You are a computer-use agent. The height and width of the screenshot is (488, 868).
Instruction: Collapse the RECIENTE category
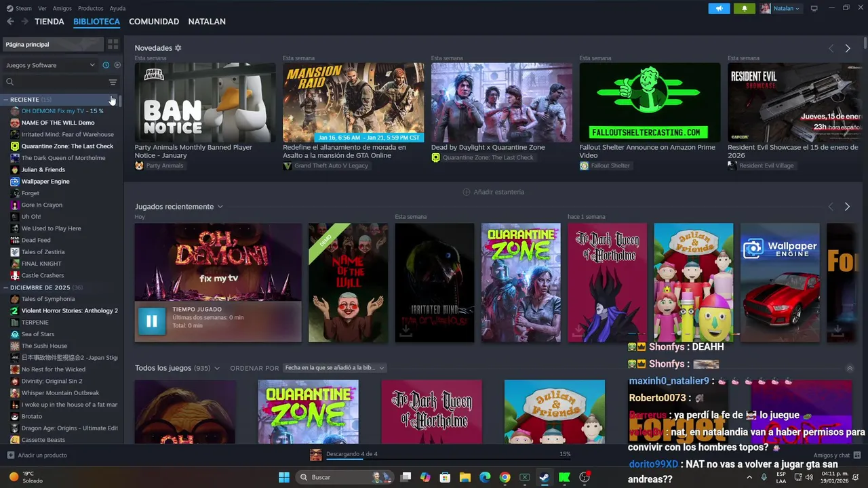click(6, 100)
